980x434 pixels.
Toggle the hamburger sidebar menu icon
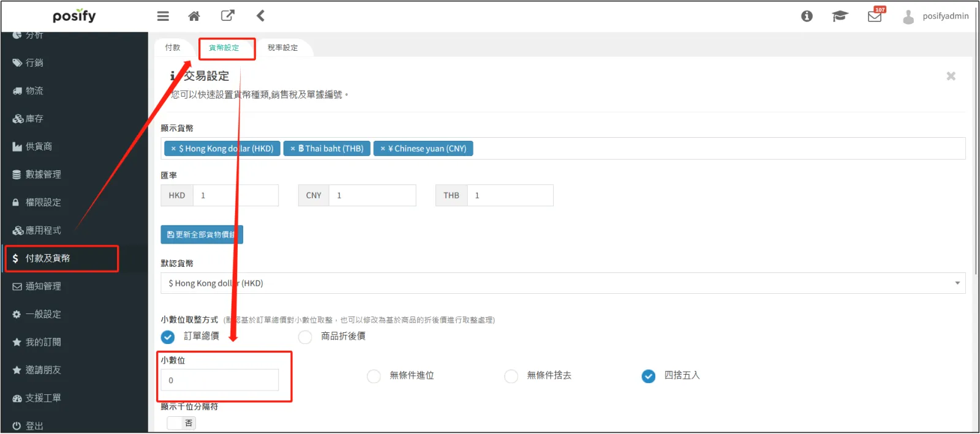163,16
